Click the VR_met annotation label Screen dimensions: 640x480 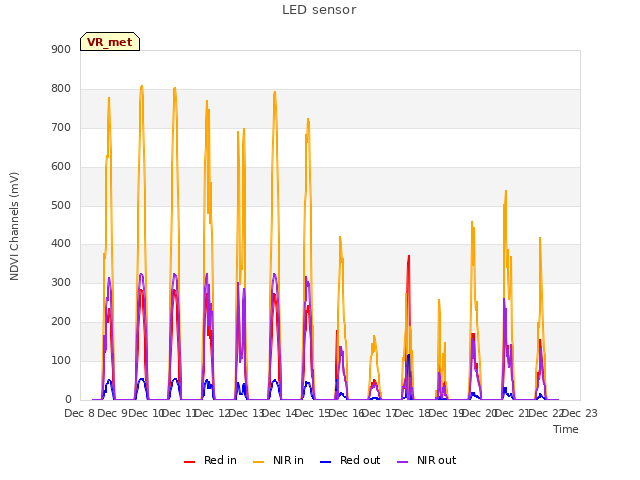[110, 42]
